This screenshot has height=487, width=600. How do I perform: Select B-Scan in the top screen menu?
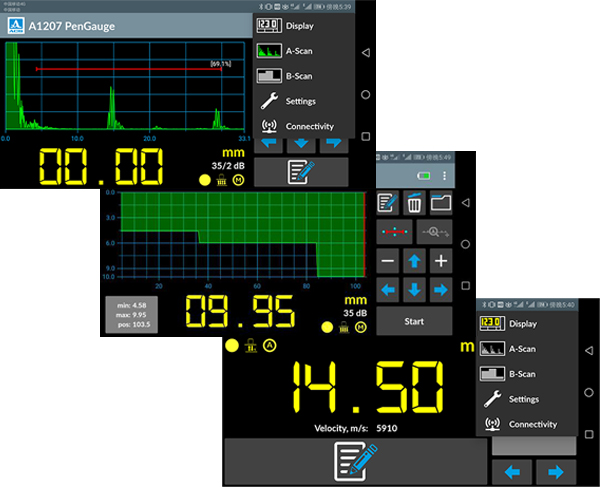[304, 76]
